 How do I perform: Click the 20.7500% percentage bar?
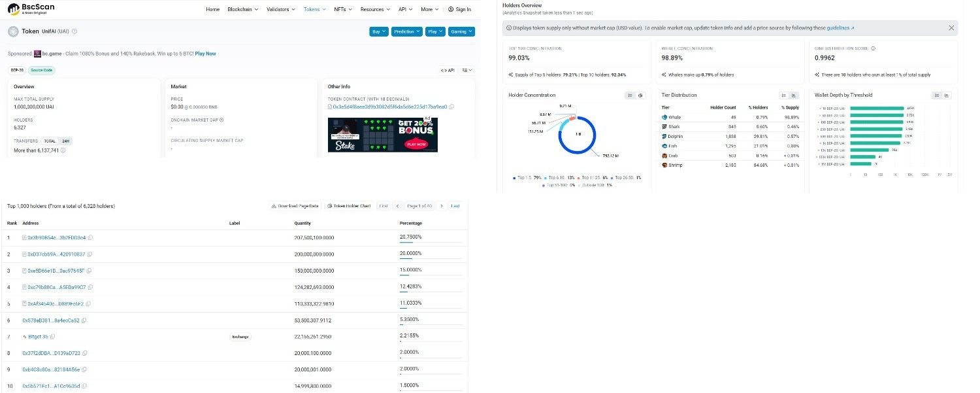point(431,242)
